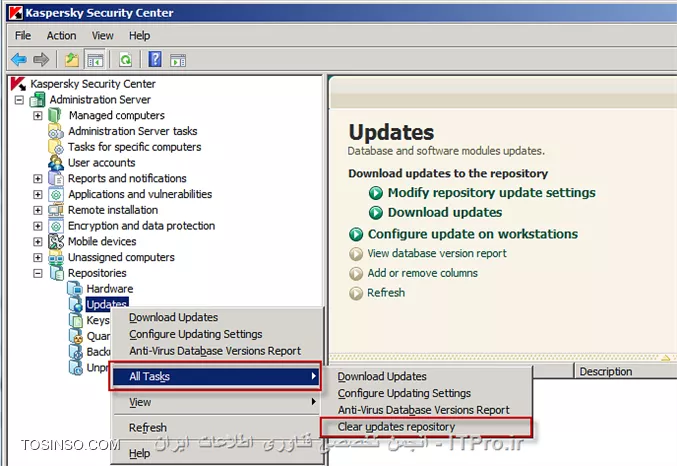
Task: Click the Refresh link in Updates pane
Action: 386,293
